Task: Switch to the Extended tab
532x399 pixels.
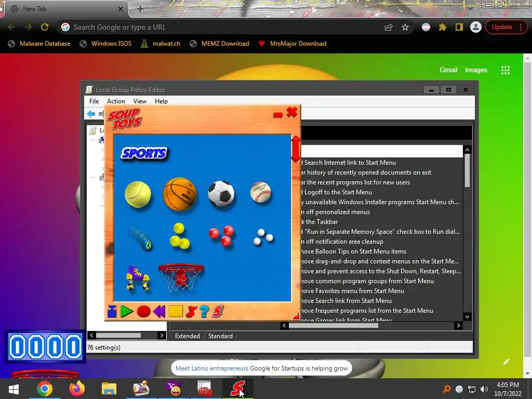Action: [187, 336]
